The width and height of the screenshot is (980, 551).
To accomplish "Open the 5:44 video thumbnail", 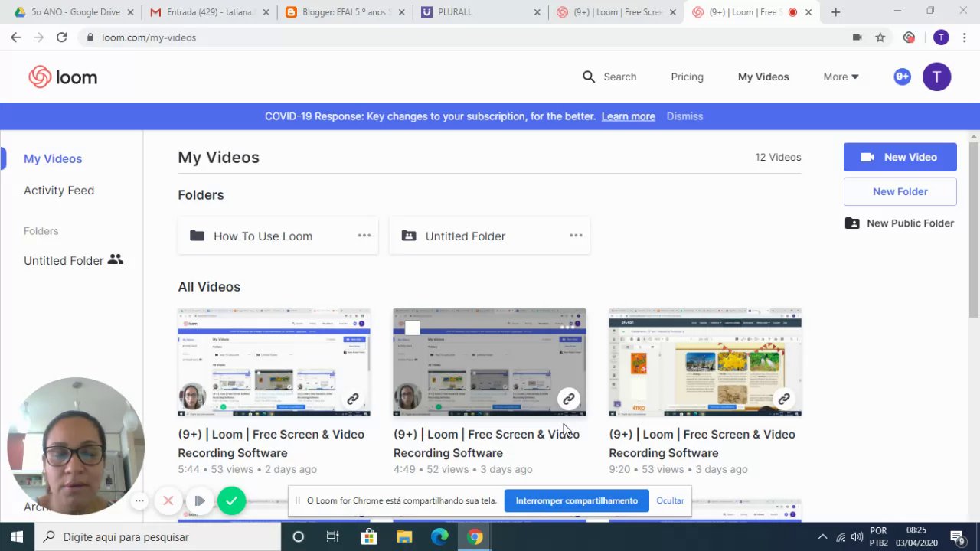I will pyautogui.click(x=274, y=363).
